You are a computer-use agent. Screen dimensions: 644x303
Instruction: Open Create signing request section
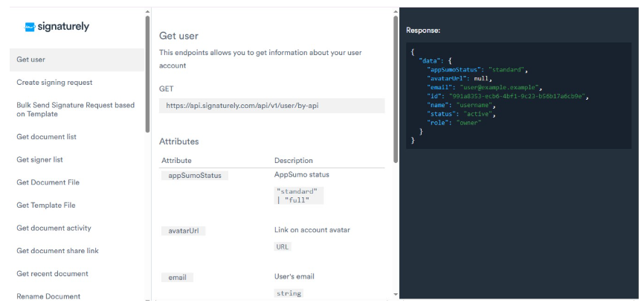coord(54,83)
